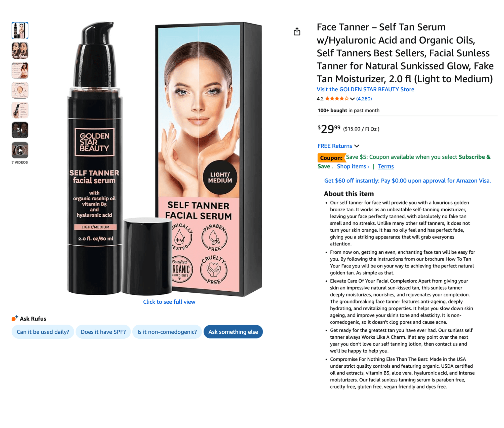The image size is (504, 428).
Task: Select the first bottle-and-box thumbnail
Action: click(20, 30)
